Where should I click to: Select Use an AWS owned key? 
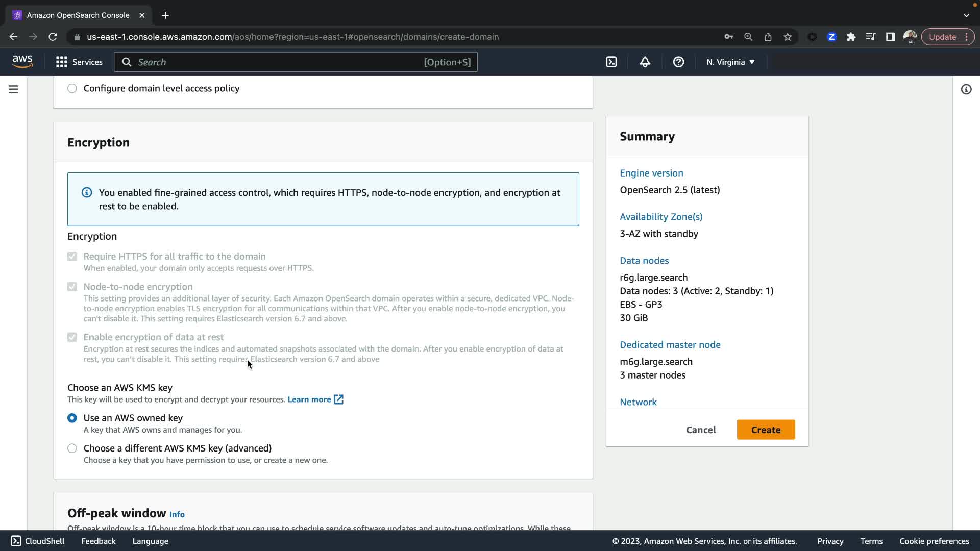pos(72,418)
